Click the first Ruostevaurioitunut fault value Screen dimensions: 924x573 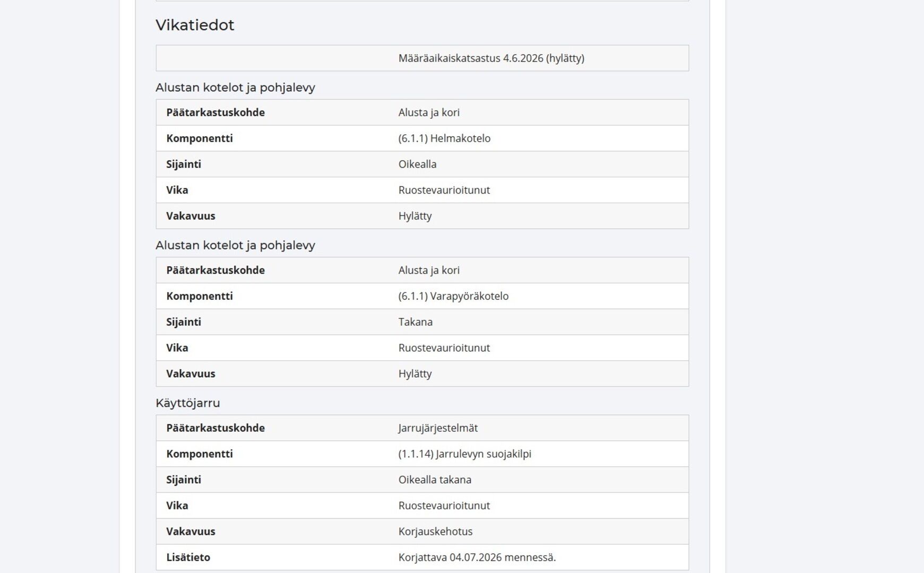(444, 190)
